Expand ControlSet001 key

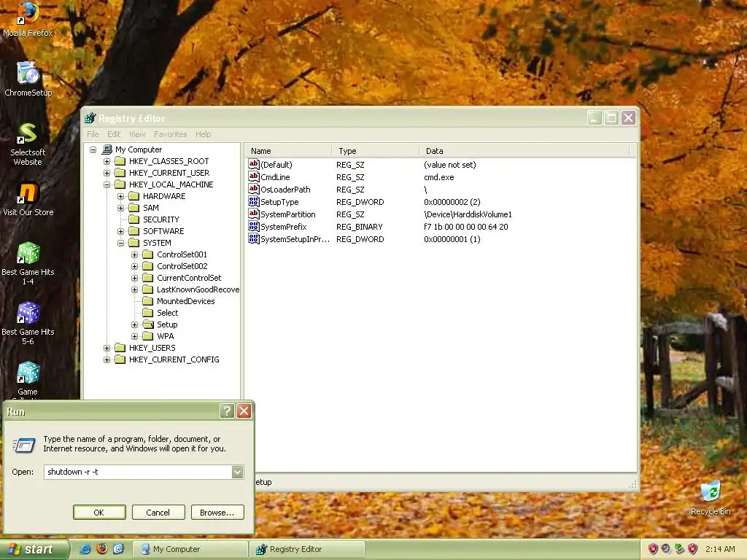point(134,254)
